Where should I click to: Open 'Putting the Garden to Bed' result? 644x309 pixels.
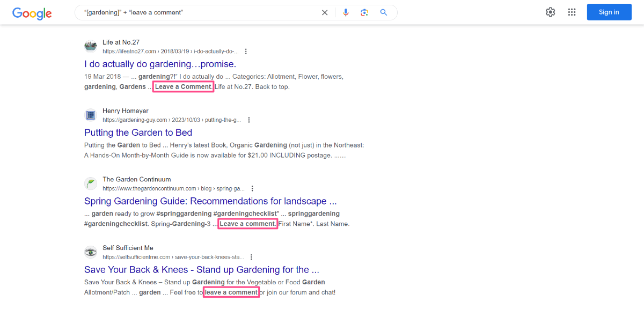[138, 133]
